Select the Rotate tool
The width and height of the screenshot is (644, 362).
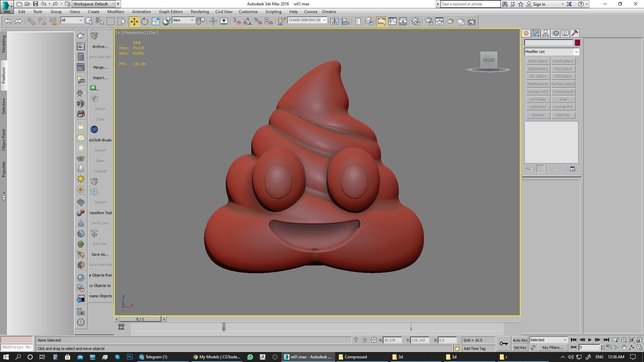coord(145,21)
